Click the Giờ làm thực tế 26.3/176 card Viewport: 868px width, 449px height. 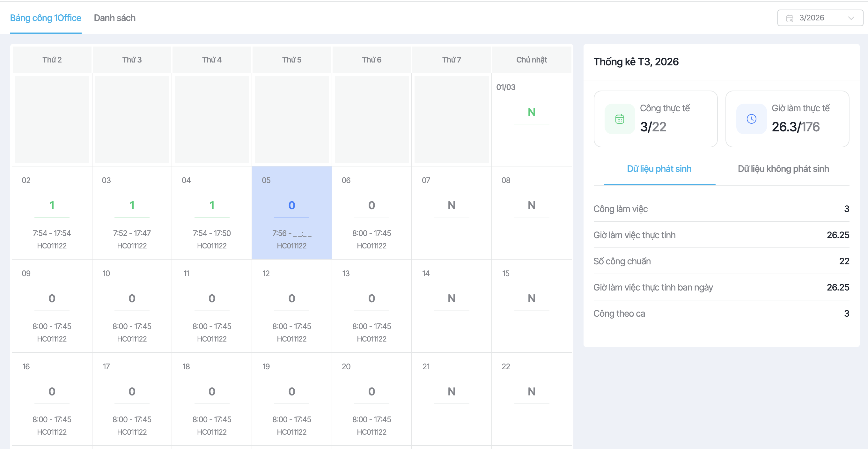(x=787, y=119)
